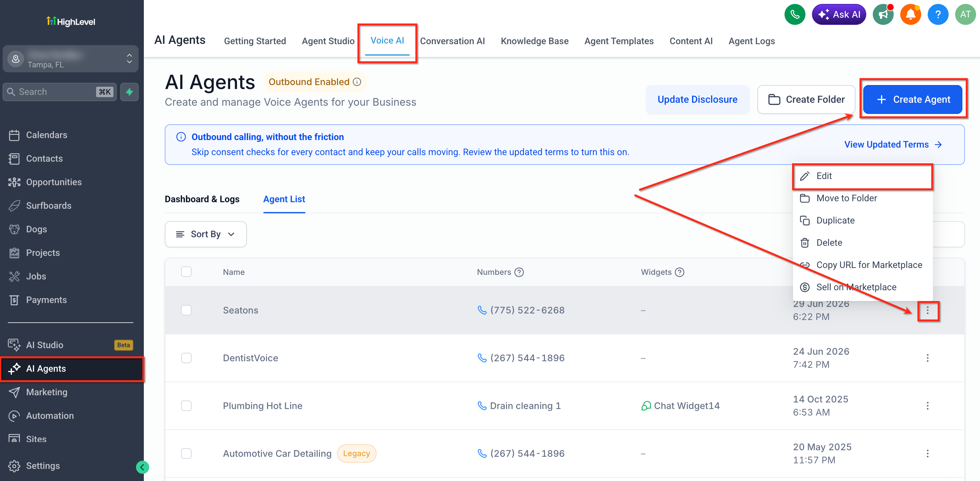Switch to Getting Started tab
The height and width of the screenshot is (481, 980).
255,41
